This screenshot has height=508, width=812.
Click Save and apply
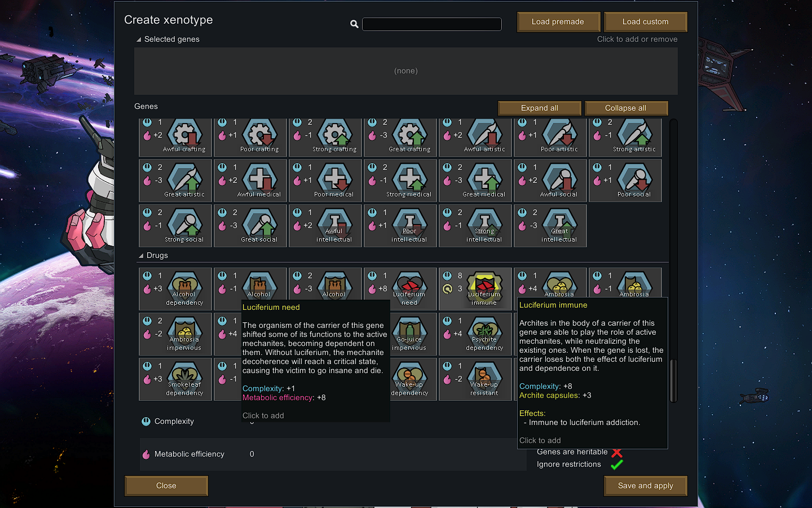[645, 485]
